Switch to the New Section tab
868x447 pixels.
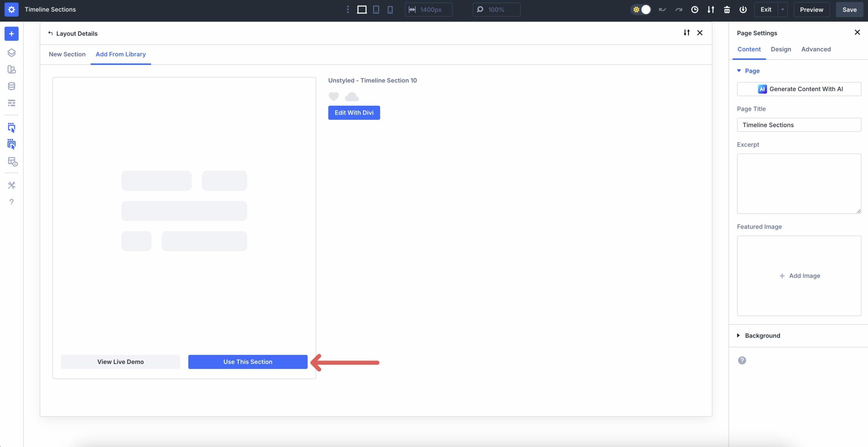tap(67, 54)
